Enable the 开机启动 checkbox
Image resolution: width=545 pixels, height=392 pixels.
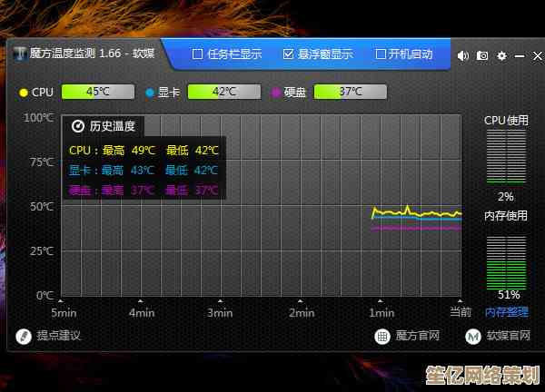pyautogui.click(x=381, y=54)
